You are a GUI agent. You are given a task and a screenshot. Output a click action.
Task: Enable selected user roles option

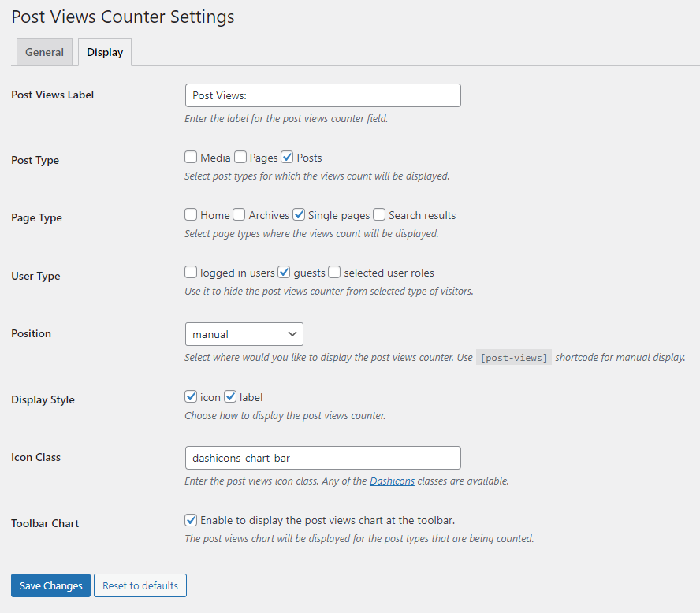click(x=333, y=271)
